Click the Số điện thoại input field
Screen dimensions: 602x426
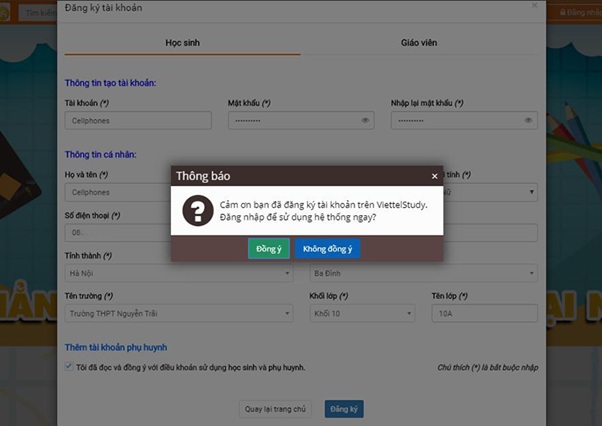[x=110, y=233]
